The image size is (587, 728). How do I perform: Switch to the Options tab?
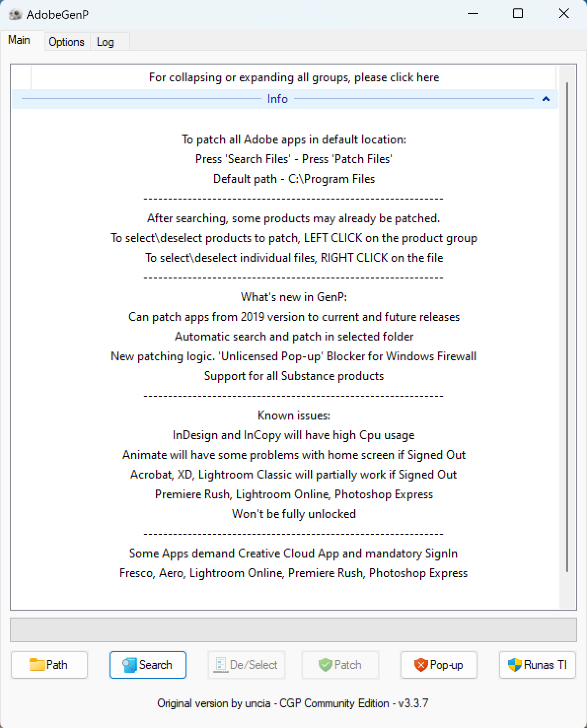[67, 42]
